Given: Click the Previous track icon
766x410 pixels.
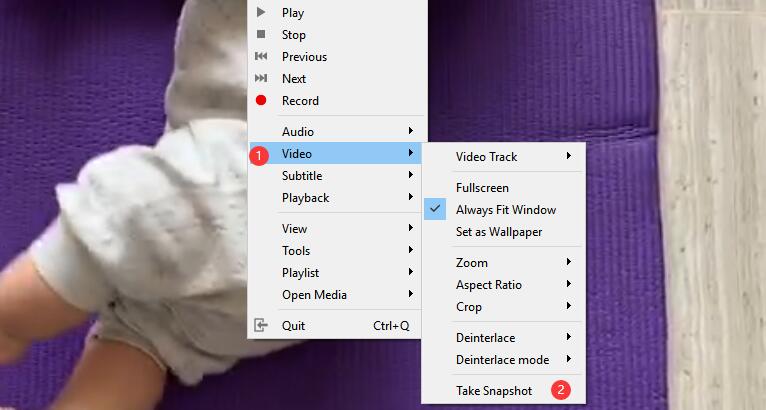Looking at the screenshot, I should (261, 56).
